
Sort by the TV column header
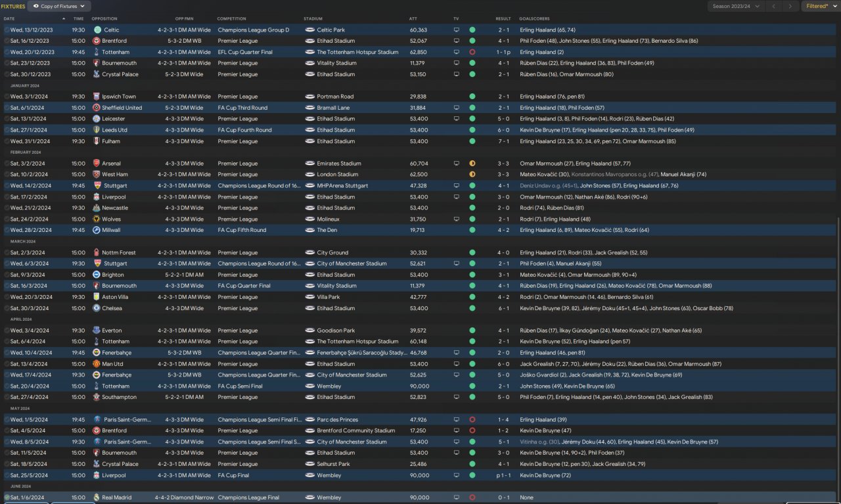456,18
